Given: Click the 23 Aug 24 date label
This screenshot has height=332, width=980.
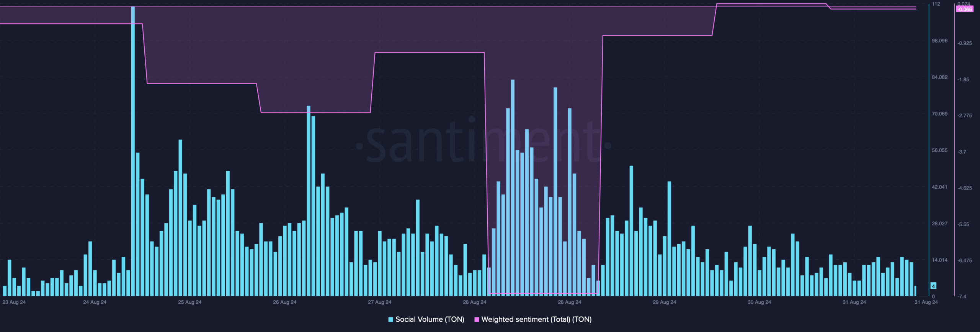Looking at the screenshot, I should pyautogui.click(x=14, y=302).
